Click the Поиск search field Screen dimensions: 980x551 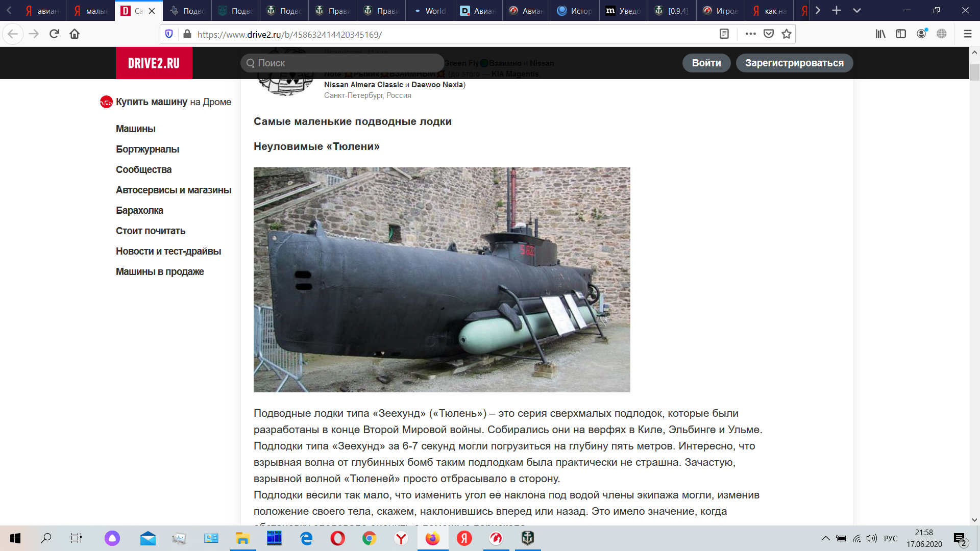342,63
